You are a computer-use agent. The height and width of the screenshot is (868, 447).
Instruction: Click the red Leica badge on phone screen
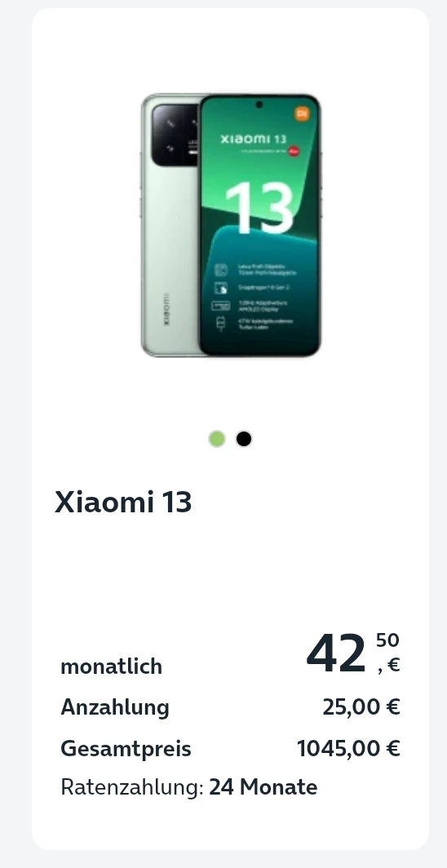pos(293,151)
